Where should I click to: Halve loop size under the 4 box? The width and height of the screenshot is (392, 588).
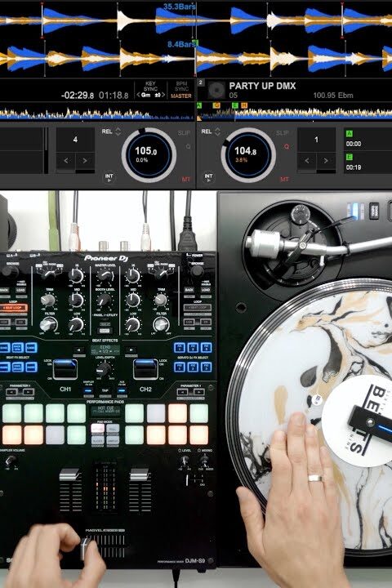click(x=66, y=161)
